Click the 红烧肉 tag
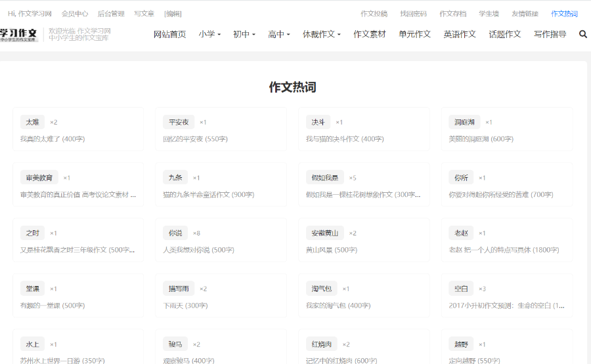This screenshot has width=591, height=364. [322, 344]
